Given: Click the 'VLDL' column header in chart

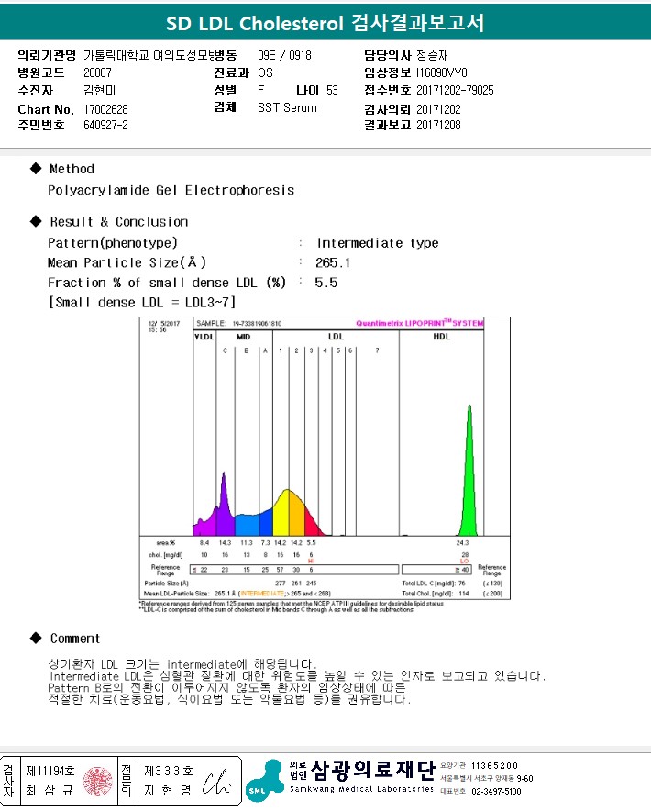Looking at the screenshot, I should [x=204, y=337].
